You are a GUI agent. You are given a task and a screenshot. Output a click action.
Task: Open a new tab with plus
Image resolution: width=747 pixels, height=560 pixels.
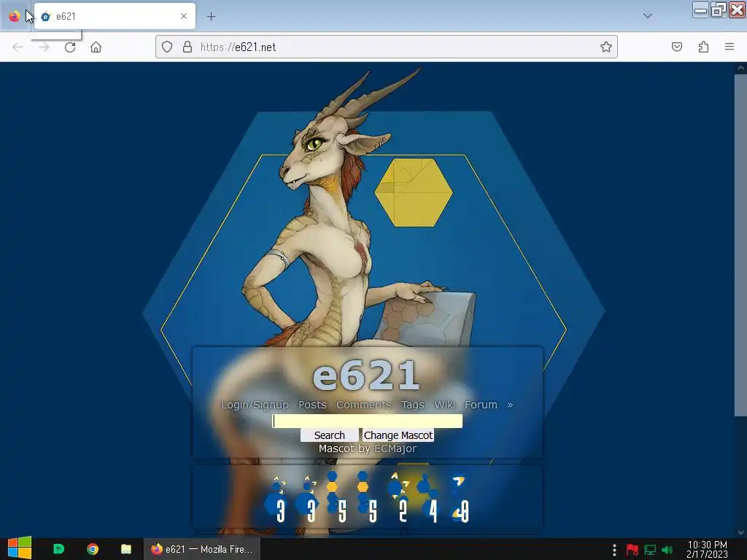click(x=211, y=16)
